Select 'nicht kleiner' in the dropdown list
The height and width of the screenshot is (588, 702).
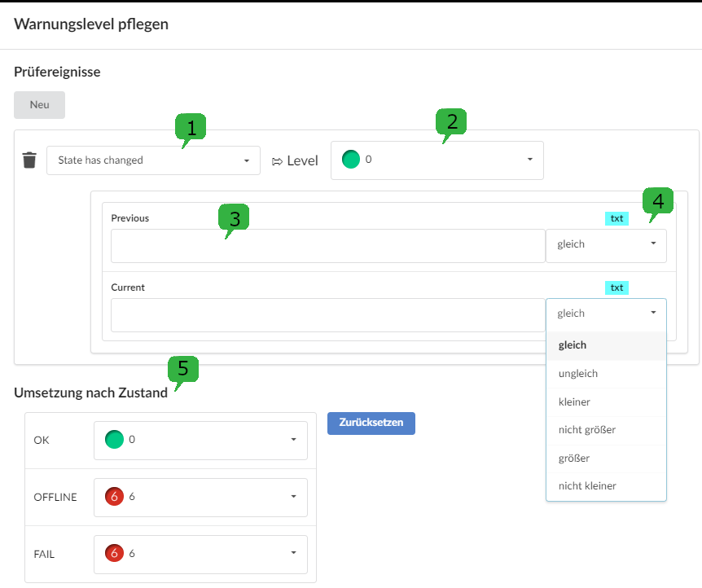pyautogui.click(x=581, y=485)
